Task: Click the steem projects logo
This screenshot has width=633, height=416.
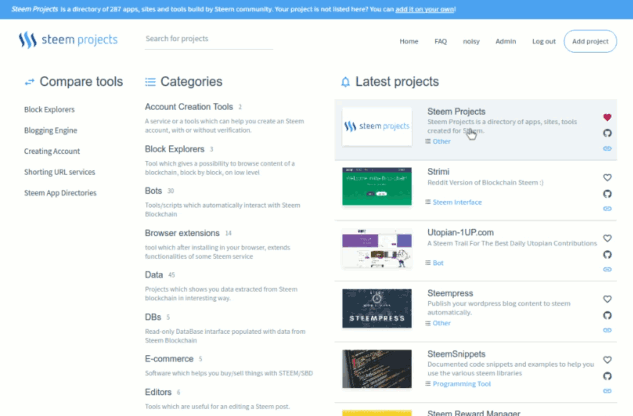Action: coord(68,40)
